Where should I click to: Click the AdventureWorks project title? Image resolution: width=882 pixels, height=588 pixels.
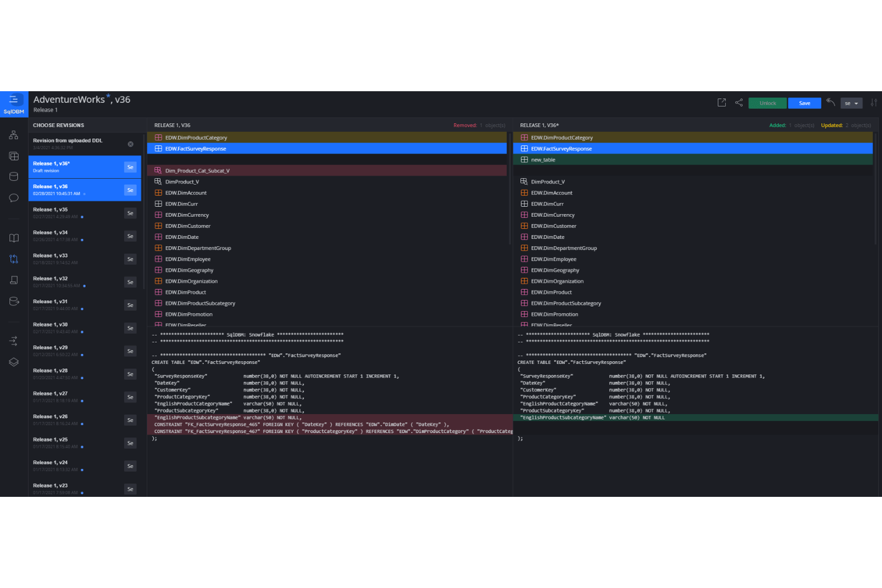[x=69, y=99]
